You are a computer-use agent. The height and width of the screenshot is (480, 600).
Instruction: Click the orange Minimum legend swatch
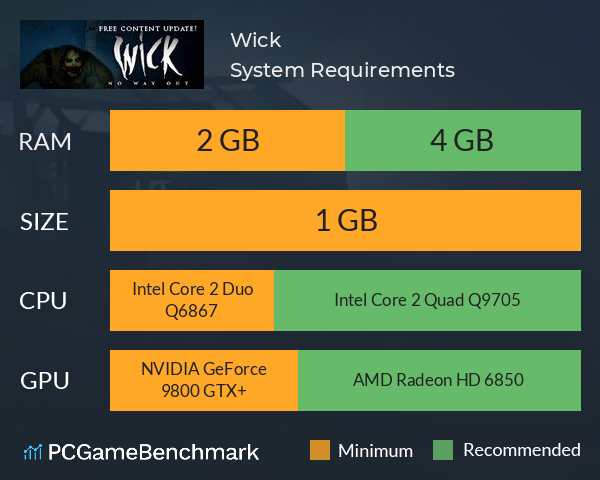coord(320,450)
